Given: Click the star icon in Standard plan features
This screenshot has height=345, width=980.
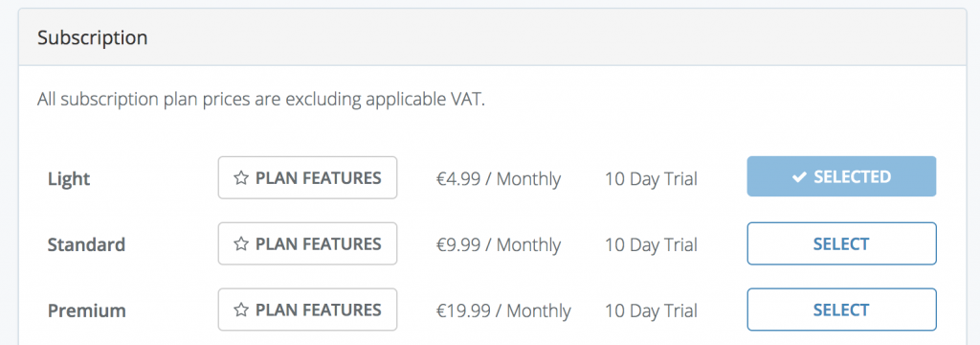Looking at the screenshot, I should point(241,243).
